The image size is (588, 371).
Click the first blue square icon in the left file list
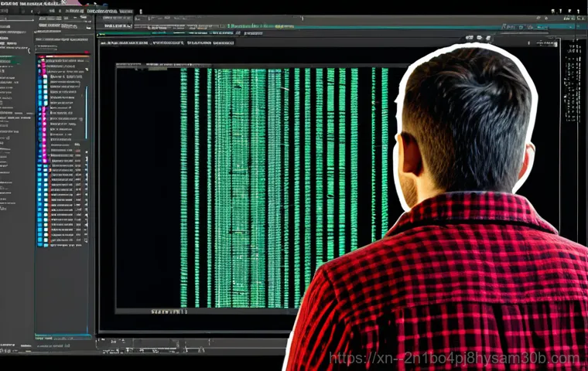[x=45, y=78]
